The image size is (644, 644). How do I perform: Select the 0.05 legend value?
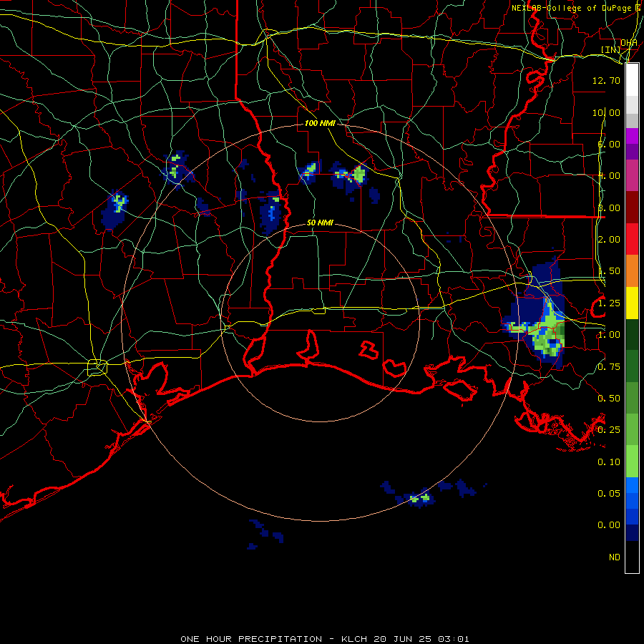point(609,493)
